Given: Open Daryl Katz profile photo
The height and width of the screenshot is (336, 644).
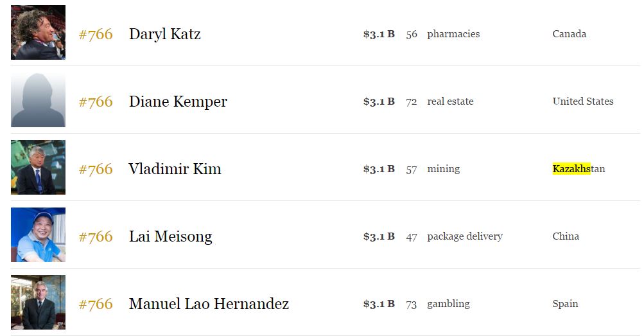Looking at the screenshot, I should [38, 33].
